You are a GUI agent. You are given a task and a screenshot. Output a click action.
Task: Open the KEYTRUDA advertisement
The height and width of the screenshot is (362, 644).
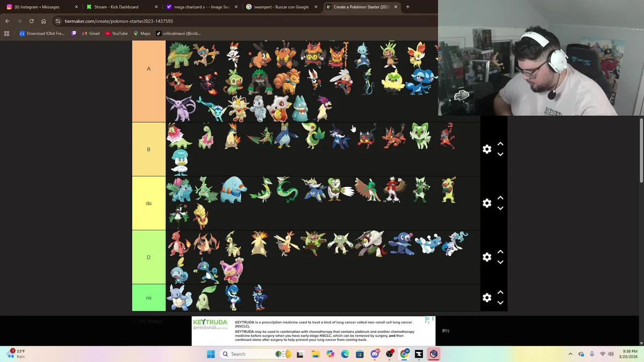tap(313, 331)
